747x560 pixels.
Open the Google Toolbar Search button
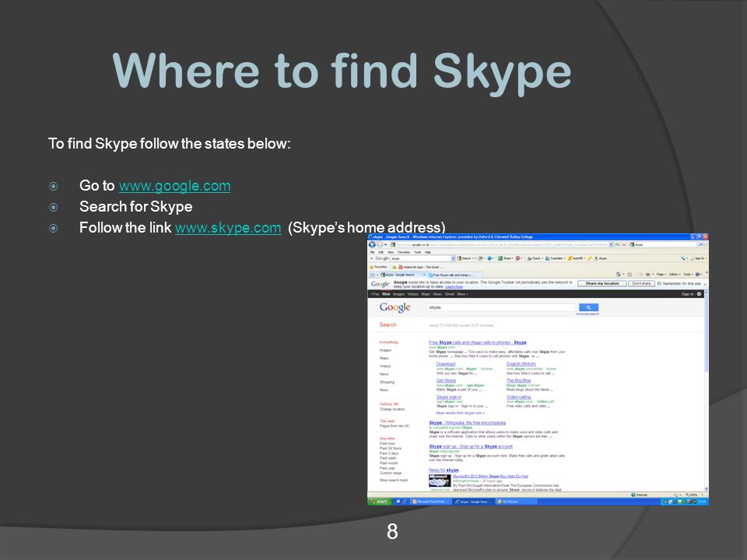[464, 258]
